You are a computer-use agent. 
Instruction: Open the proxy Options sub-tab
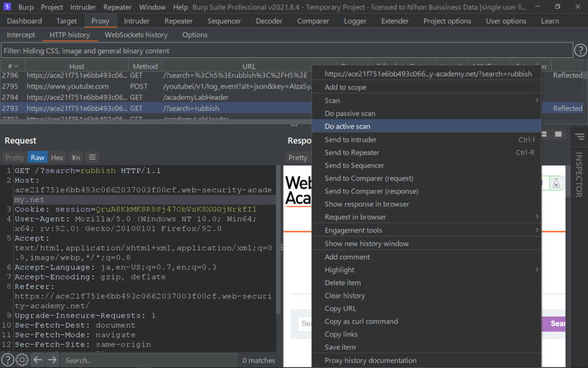tap(195, 35)
